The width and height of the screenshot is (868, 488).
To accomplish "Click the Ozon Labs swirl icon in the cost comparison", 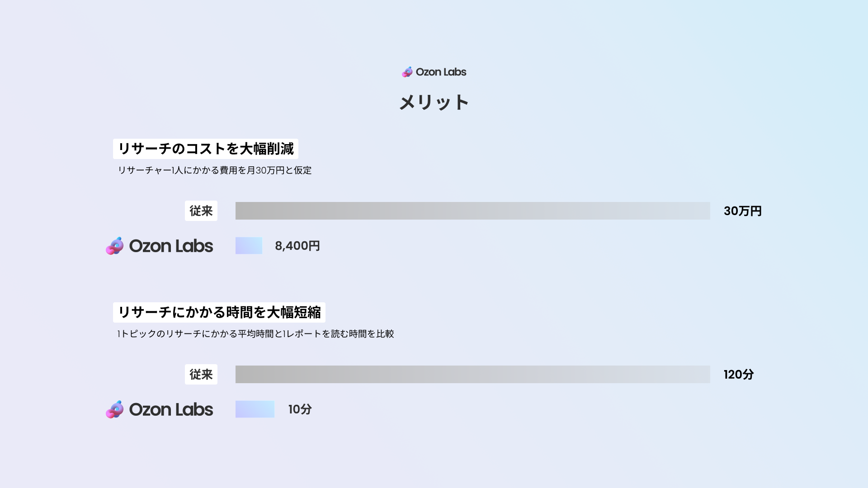I will pyautogui.click(x=115, y=246).
